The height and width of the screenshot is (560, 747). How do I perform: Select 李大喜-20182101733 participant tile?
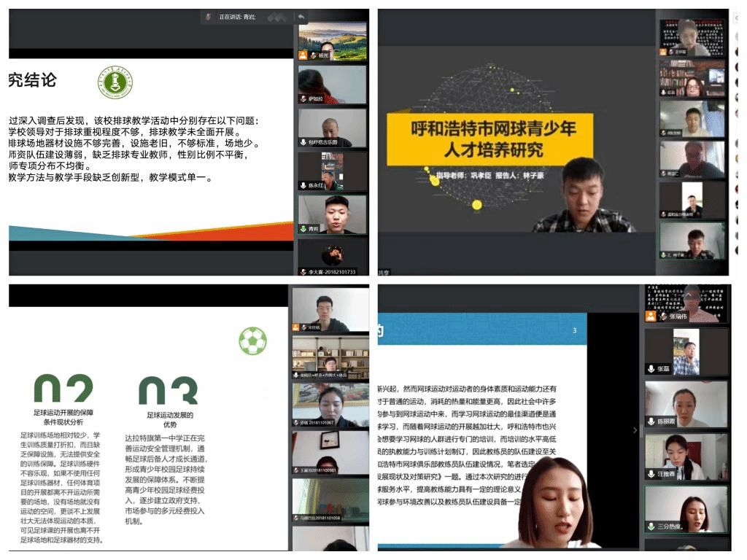[x=332, y=257]
